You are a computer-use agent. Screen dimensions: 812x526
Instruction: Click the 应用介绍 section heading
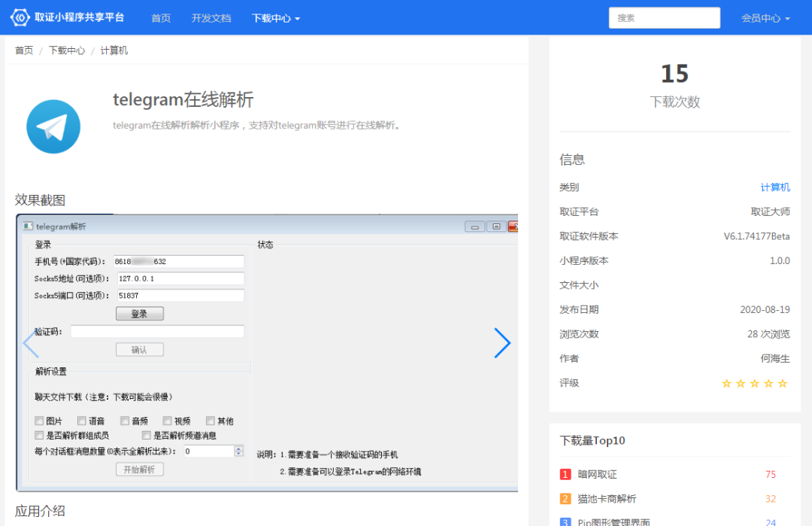point(40,511)
